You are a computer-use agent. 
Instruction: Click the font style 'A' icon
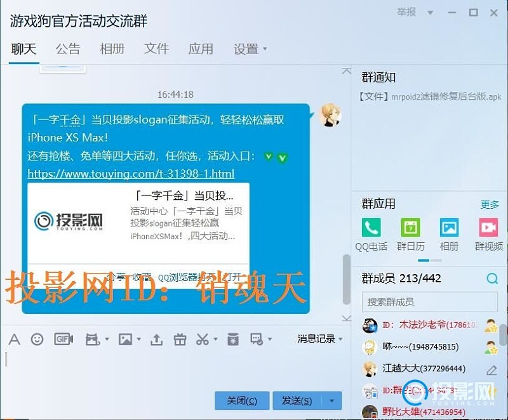pyautogui.click(x=14, y=339)
